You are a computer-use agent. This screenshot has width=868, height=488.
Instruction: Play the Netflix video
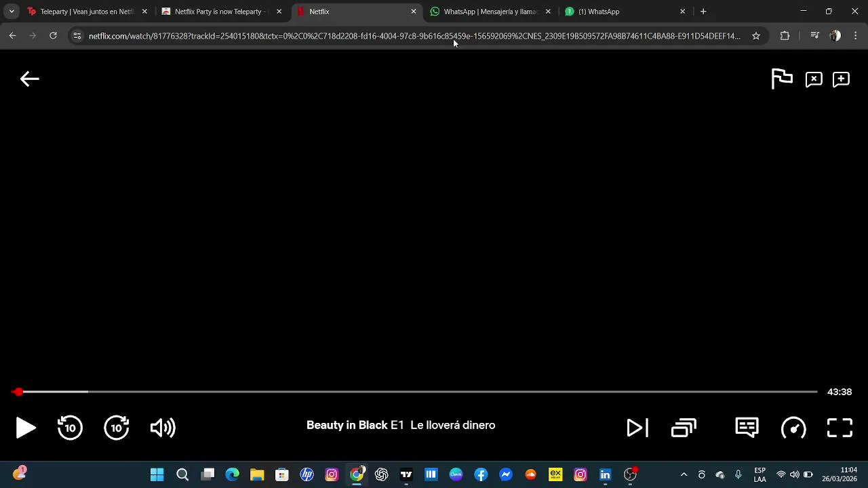pyautogui.click(x=26, y=428)
